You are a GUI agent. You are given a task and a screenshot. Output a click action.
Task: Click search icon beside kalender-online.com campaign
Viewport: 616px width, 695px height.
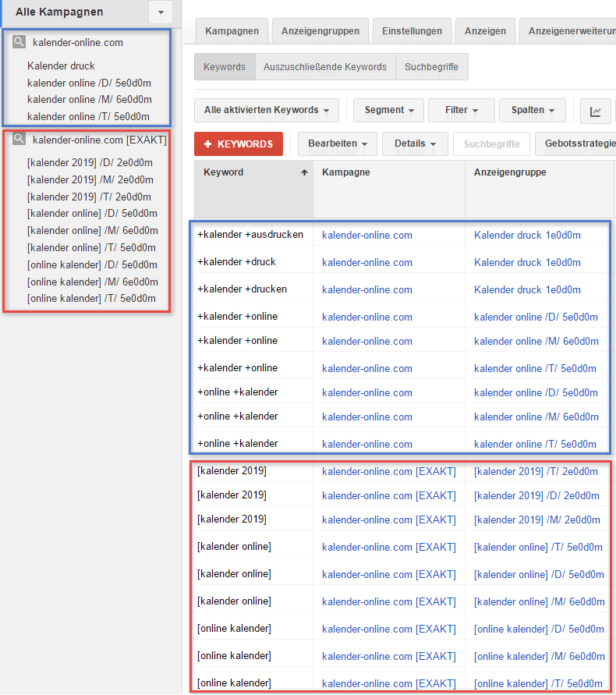[x=19, y=42]
